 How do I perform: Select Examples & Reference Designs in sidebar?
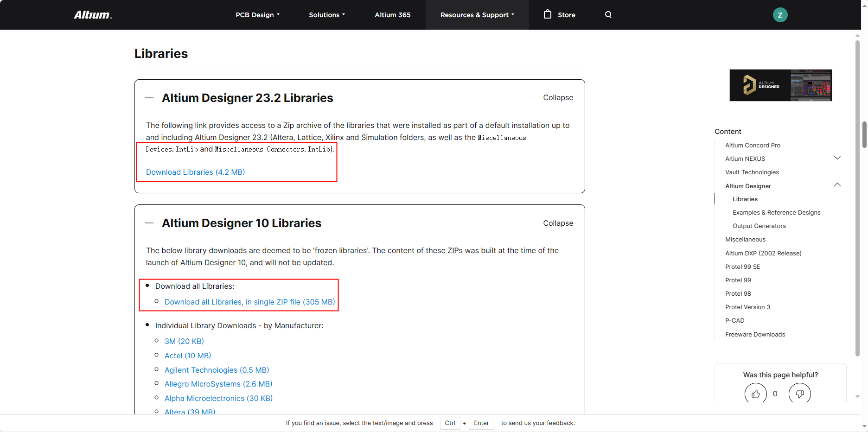click(x=776, y=212)
